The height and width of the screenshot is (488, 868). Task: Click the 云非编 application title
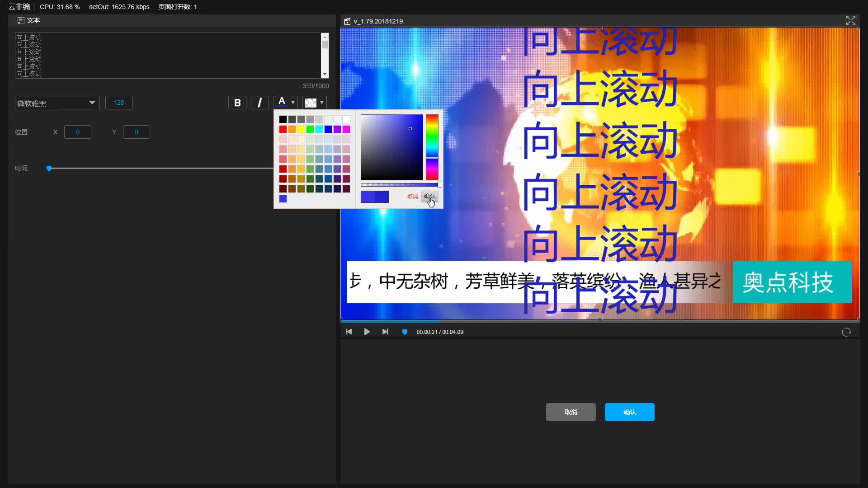(19, 7)
